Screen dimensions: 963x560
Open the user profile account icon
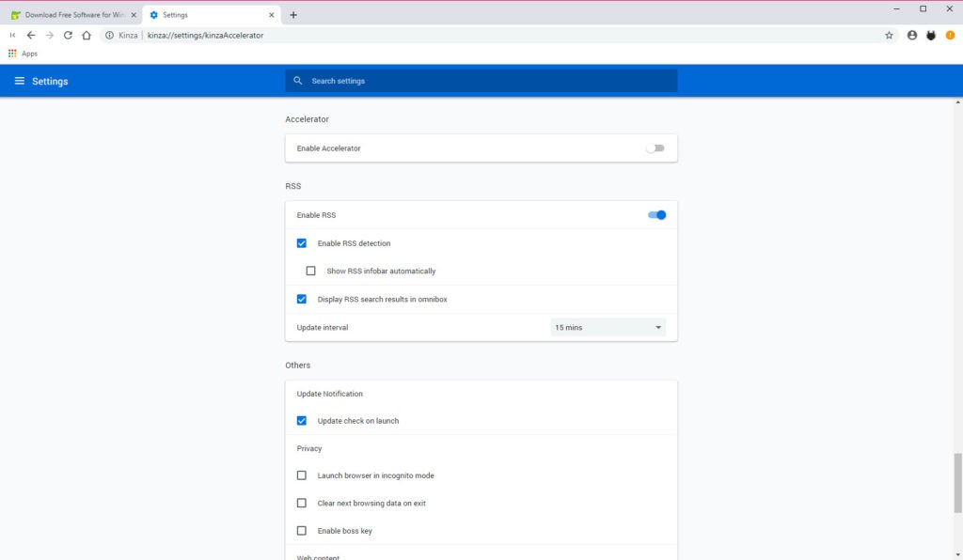tap(912, 35)
